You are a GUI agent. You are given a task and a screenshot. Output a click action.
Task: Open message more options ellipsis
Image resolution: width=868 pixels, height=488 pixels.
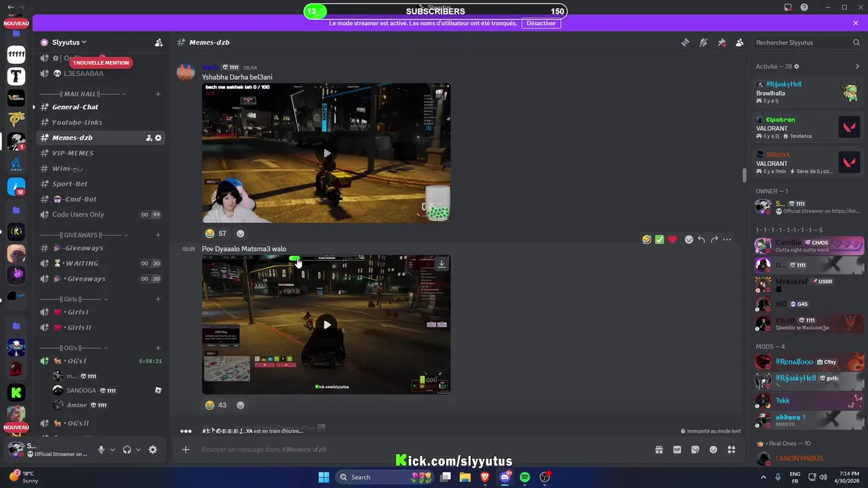pos(727,239)
